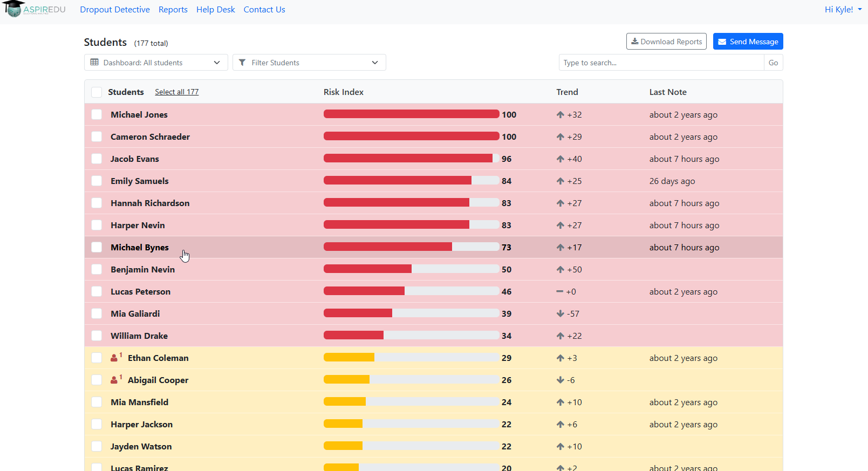Open Harper Jackson's student name
868x471 pixels.
click(x=142, y=424)
